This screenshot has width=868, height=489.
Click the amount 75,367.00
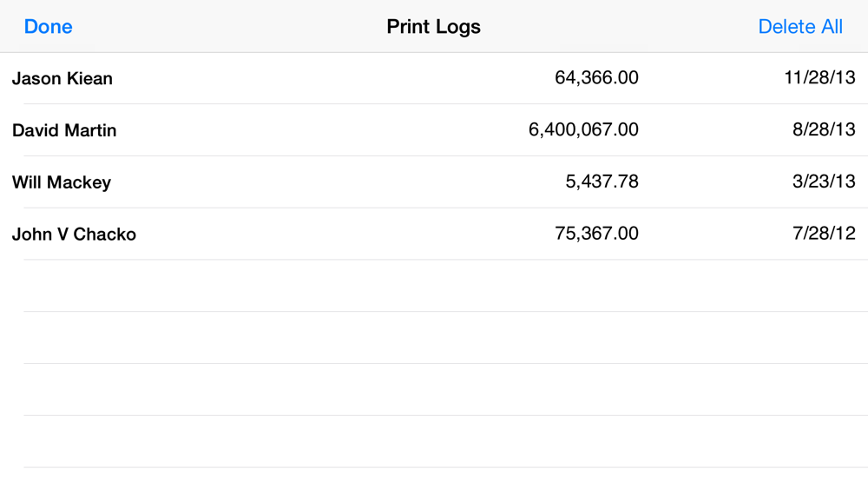click(596, 233)
